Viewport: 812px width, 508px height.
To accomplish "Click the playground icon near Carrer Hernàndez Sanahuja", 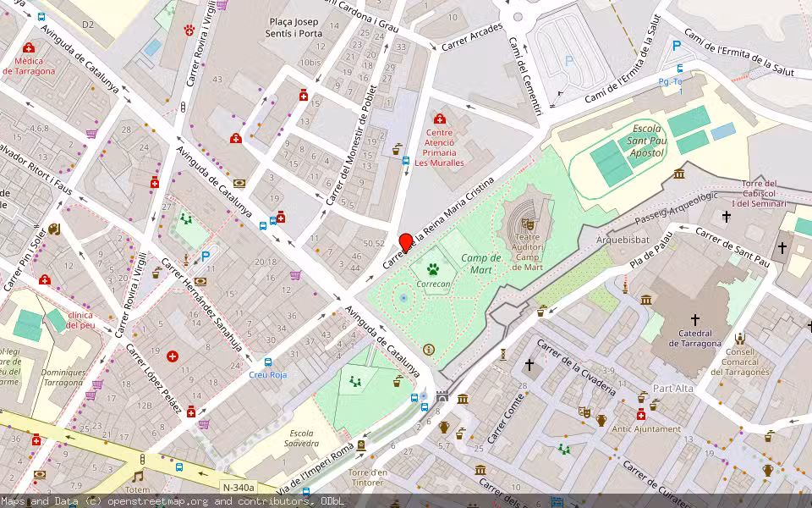I will [186, 220].
